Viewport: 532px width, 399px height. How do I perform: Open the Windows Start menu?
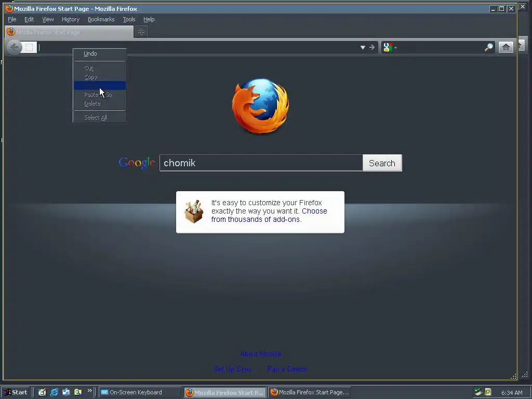tap(16, 392)
